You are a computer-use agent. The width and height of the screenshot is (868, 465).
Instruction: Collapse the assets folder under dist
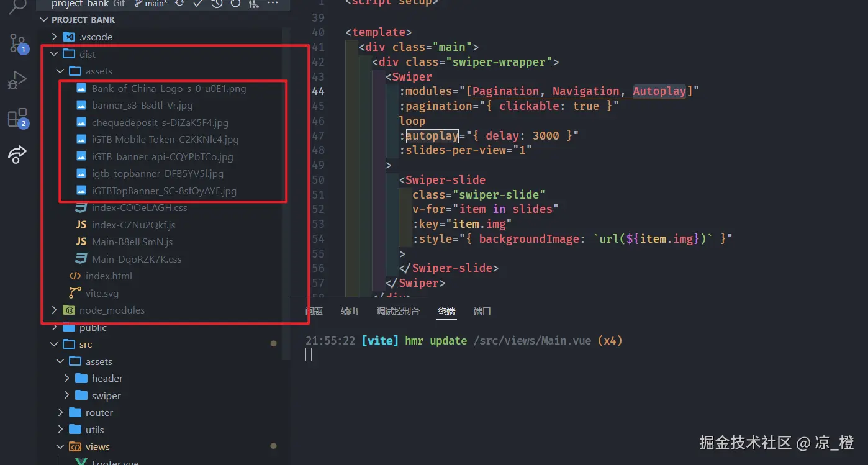pos(60,71)
